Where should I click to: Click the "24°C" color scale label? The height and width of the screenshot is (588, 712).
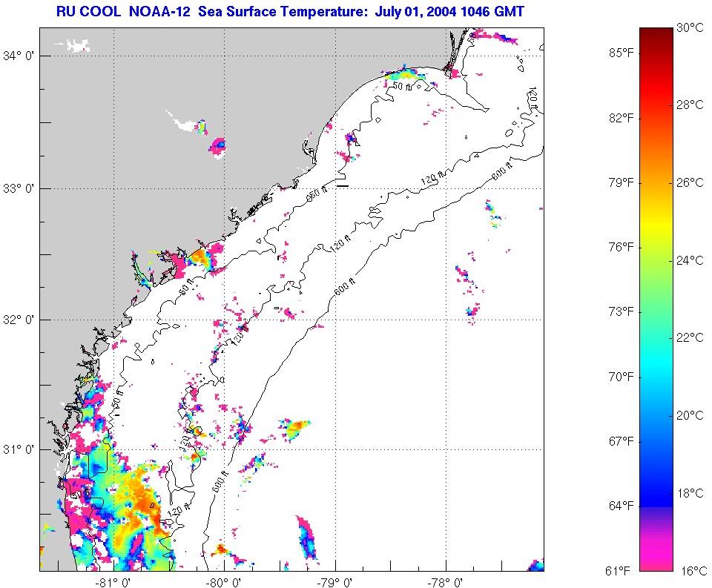click(x=690, y=260)
